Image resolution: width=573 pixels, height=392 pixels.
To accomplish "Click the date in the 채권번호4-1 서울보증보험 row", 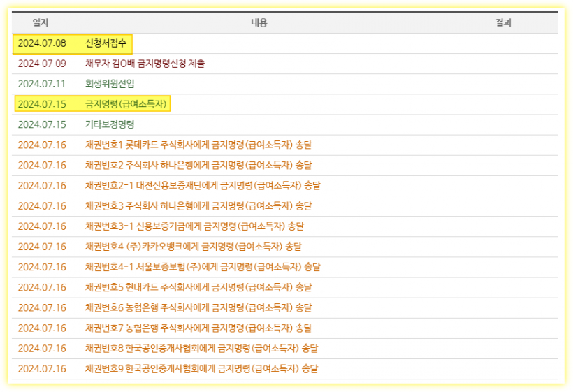I will pos(42,267).
